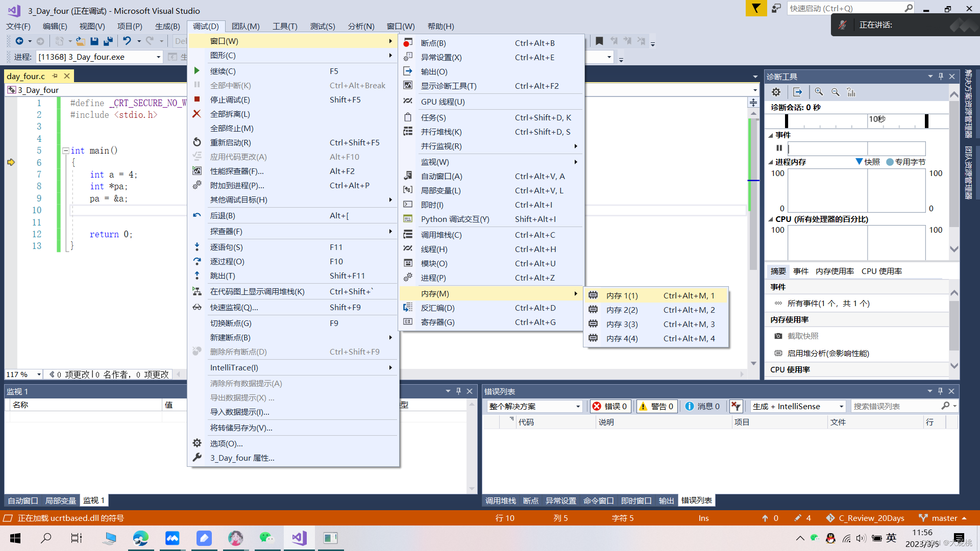Click the error list filter icon

[736, 407]
